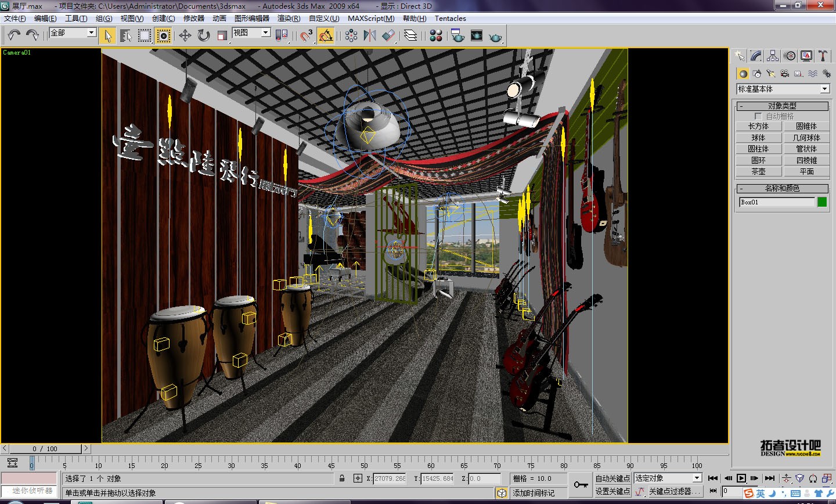Open the MAXScript(M) menu
The width and height of the screenshot is (836, 504).
pos(371,19)
